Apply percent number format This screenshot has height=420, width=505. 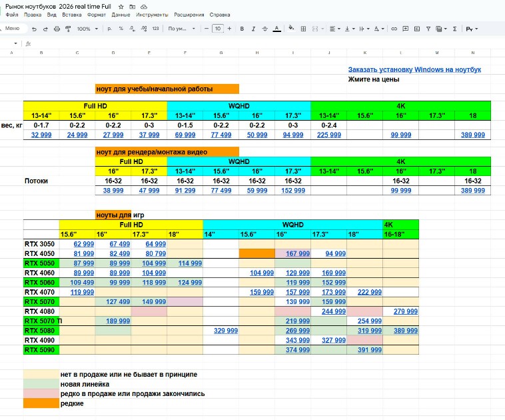[121, 29]
